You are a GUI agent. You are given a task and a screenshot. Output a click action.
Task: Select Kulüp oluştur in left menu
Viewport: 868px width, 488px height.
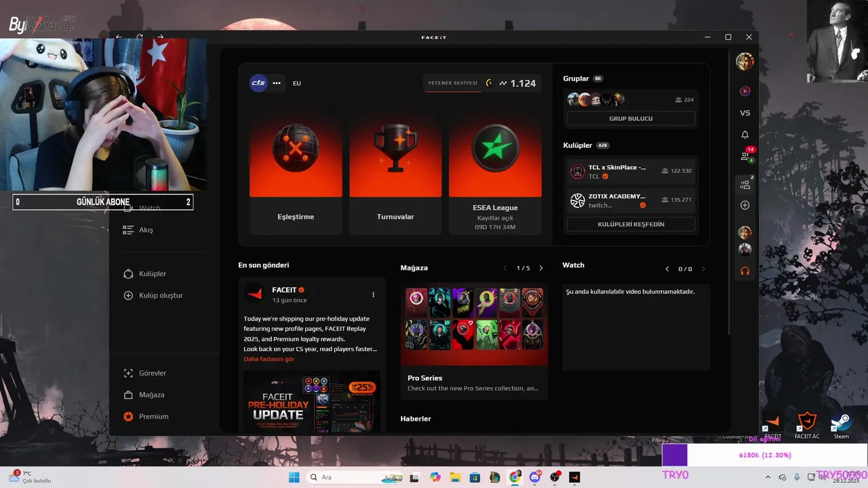161,296
